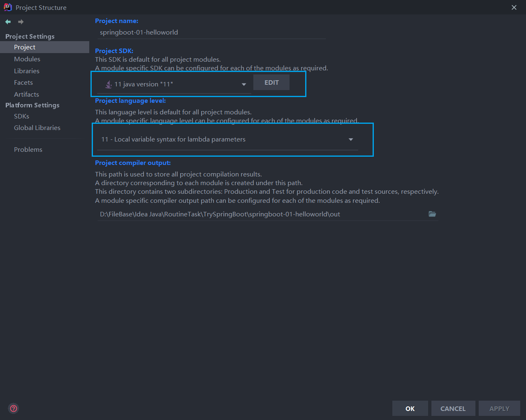The width and height of the screenshot is (526, 420).
Task: Select Modules in Project Settings
Action: [27, 59]
